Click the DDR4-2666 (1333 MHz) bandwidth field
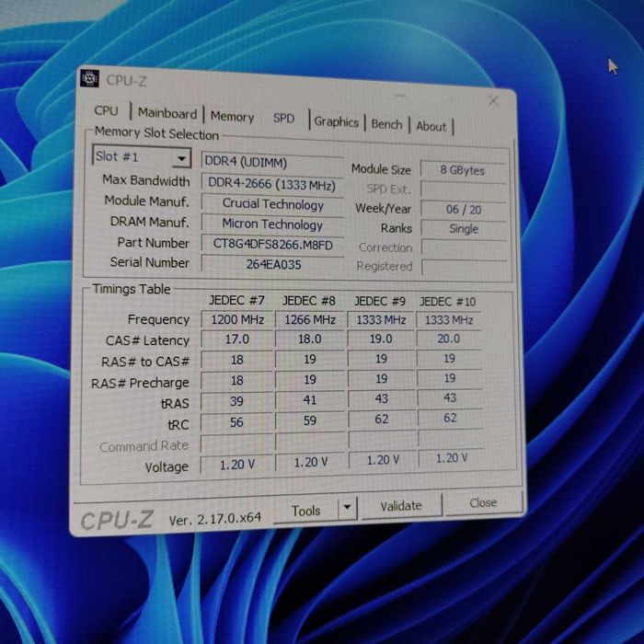Viewport: 644px width, 644px height. click(x=272, y=183)
